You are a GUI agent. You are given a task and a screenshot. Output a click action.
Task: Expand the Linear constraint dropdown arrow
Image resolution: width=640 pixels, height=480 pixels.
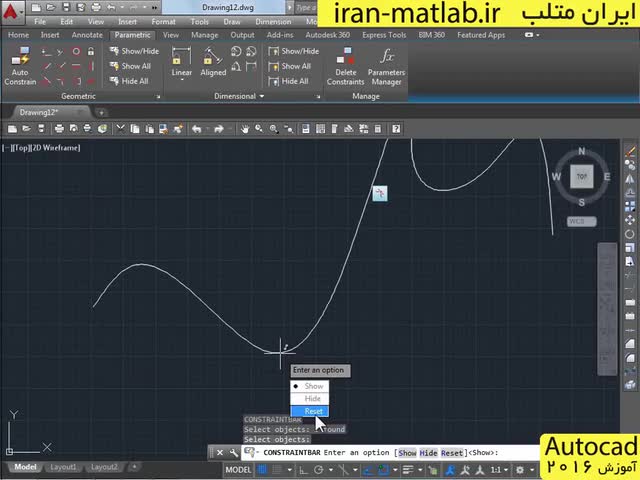(182, 80)
